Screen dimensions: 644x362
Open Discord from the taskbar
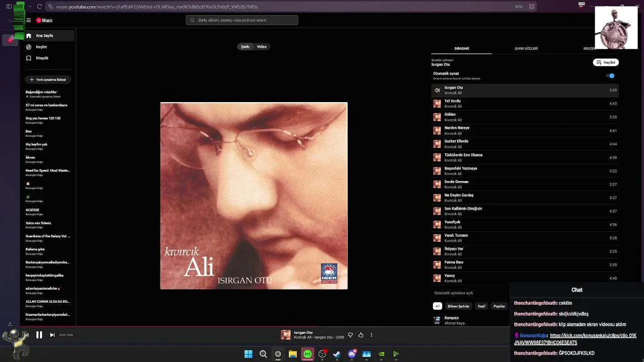tap(352, 354)
